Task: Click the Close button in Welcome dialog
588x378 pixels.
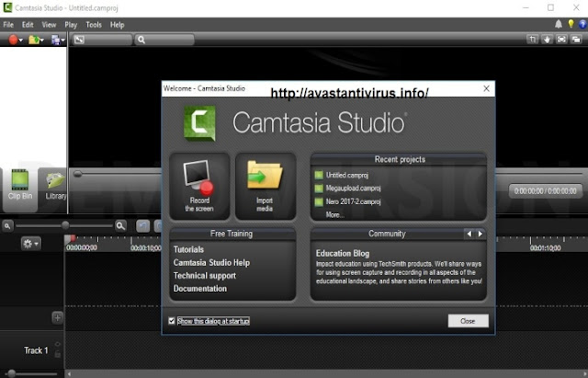Action: pos(468,321)
